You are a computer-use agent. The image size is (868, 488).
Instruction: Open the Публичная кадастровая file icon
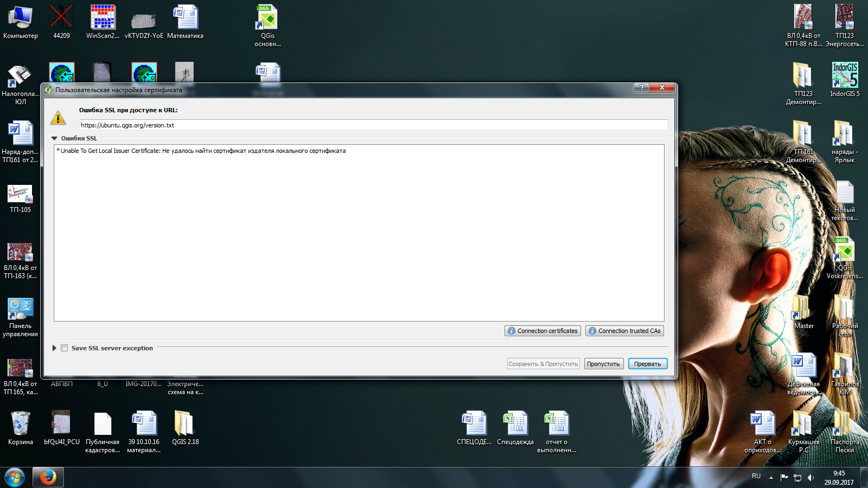pos(103,432)
